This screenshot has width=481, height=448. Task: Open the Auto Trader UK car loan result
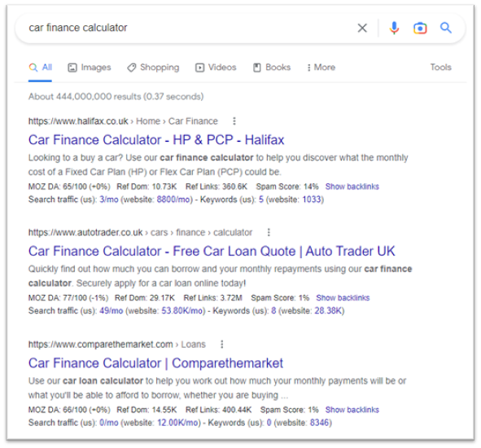[212, 251]
